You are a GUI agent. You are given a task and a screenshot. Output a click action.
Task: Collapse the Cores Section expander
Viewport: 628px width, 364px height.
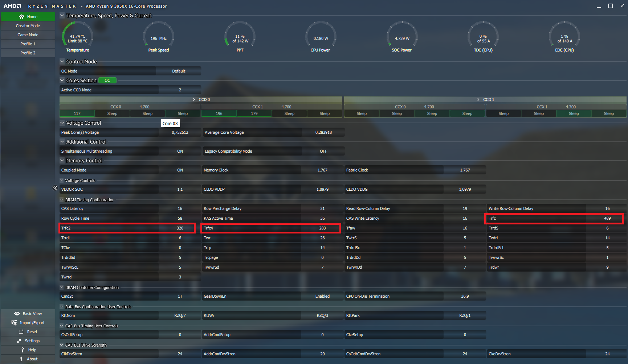click(x=62, y=80)
